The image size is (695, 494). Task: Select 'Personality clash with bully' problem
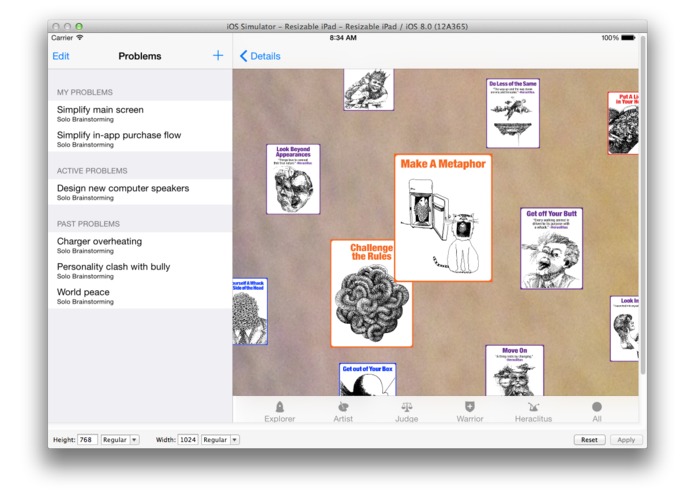click(x=140, y=270)
